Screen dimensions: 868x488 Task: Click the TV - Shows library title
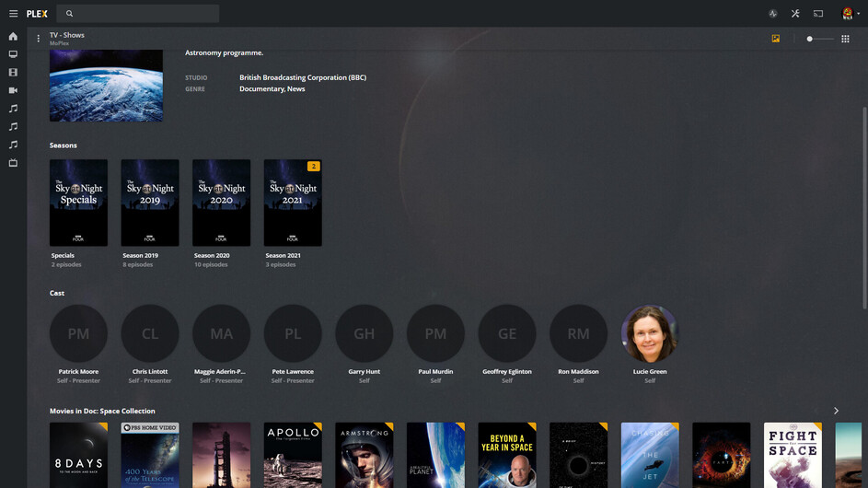(x=67, y=35)
